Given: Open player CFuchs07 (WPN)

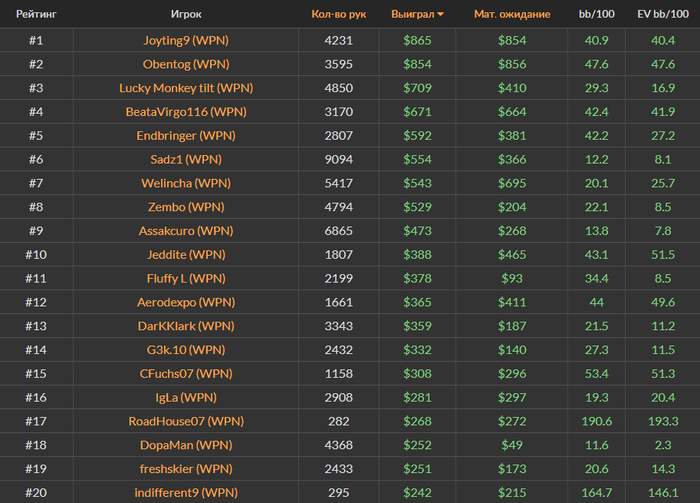Looking at the screenshot, I should point(186,374).
